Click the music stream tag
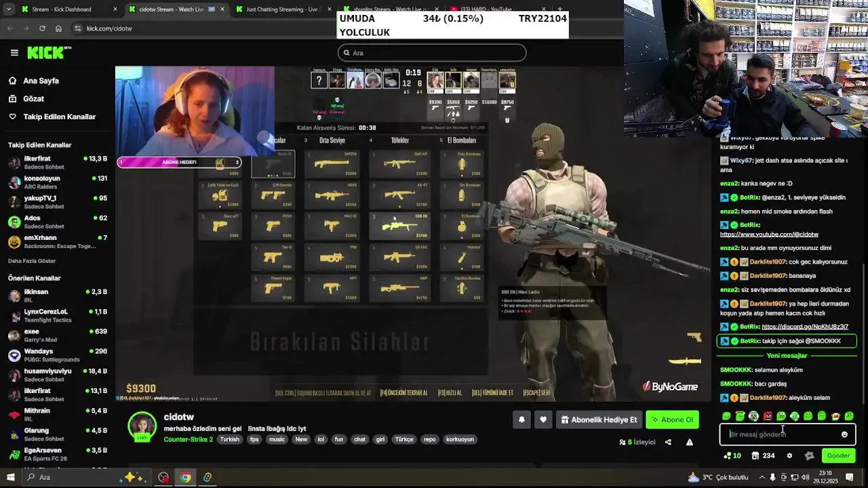The width and height of the screenshot is (868, 488). click(277, 439)
